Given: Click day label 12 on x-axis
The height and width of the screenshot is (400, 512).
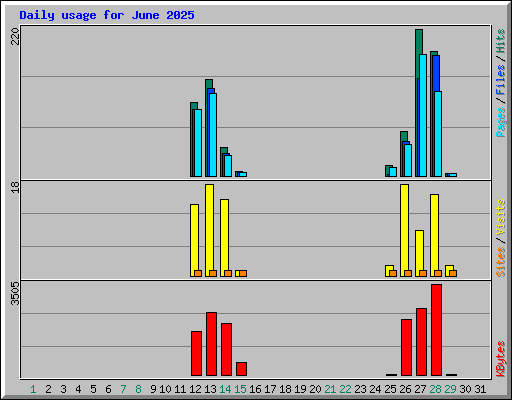Looking at the screenshot, I should pos(195,389).
